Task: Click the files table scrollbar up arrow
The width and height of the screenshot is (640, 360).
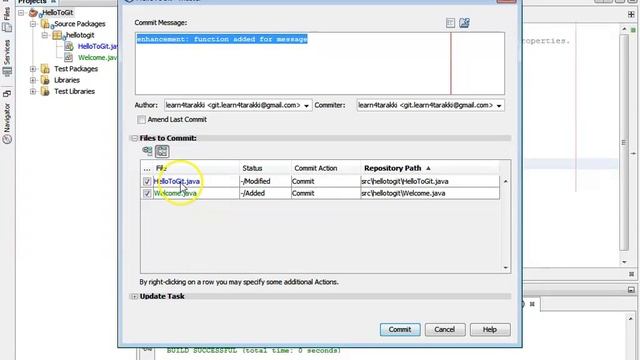Action: click(505, 181)
